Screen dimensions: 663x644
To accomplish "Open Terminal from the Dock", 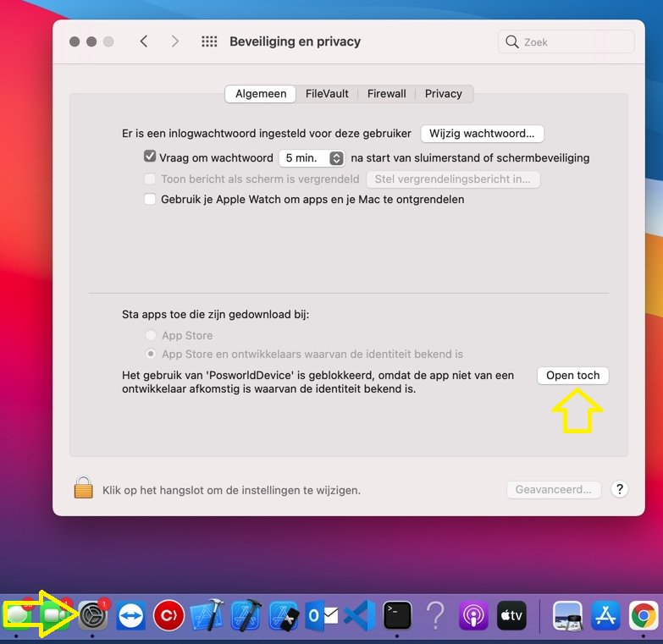I will pyautogui.click(x=397, y=616).
